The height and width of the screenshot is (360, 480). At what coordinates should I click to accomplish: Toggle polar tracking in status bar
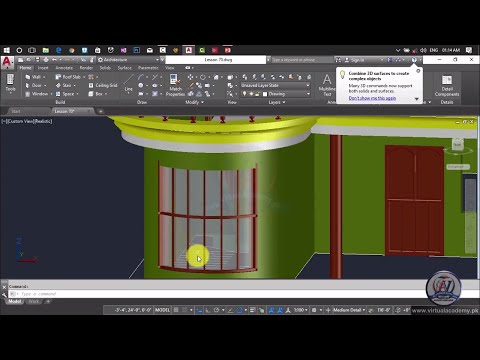click(x=216, y=310)
